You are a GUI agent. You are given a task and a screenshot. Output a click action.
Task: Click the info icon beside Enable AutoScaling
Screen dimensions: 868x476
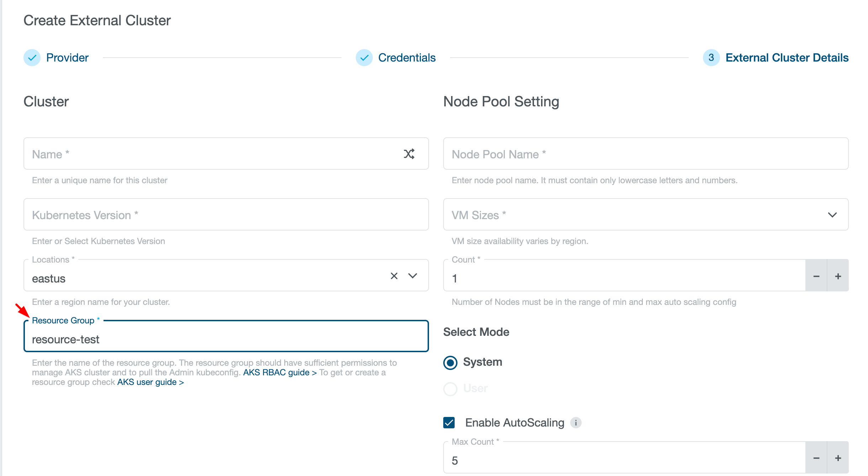coord(577,423)
